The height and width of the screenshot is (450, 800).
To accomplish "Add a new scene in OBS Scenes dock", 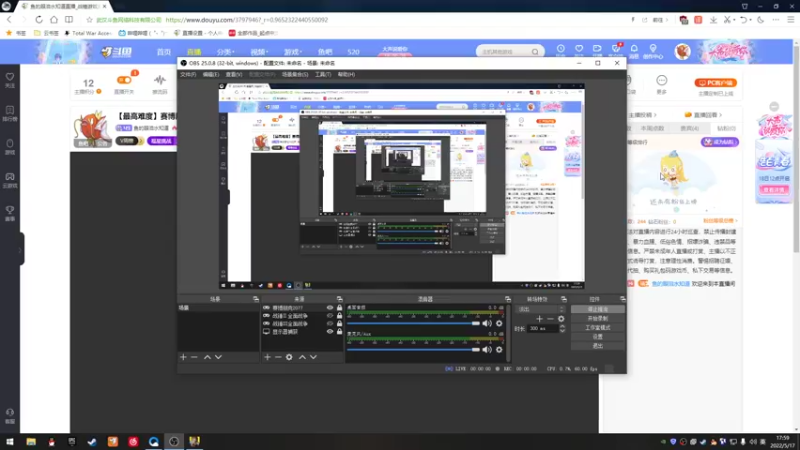I will [x=183, y=357].
